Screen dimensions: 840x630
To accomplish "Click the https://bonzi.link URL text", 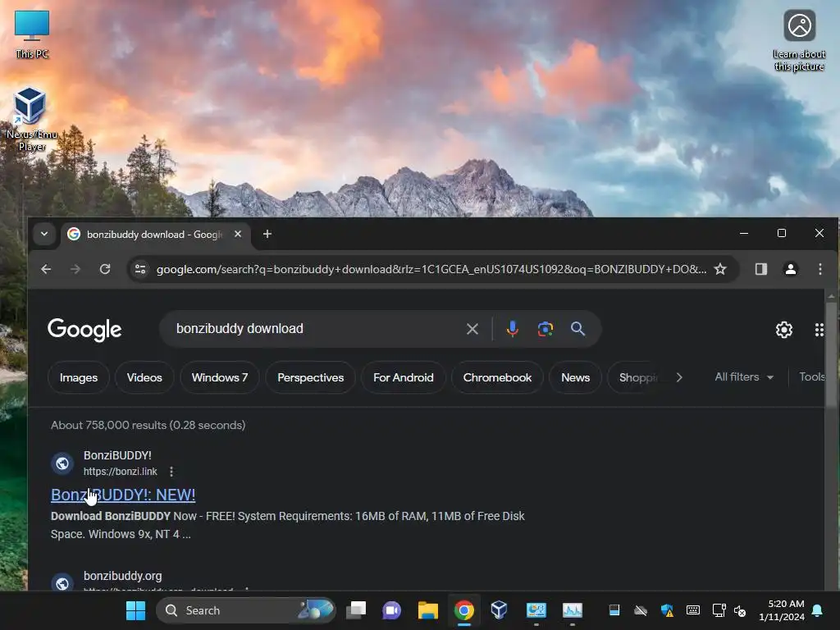I will tap(121, 472).
